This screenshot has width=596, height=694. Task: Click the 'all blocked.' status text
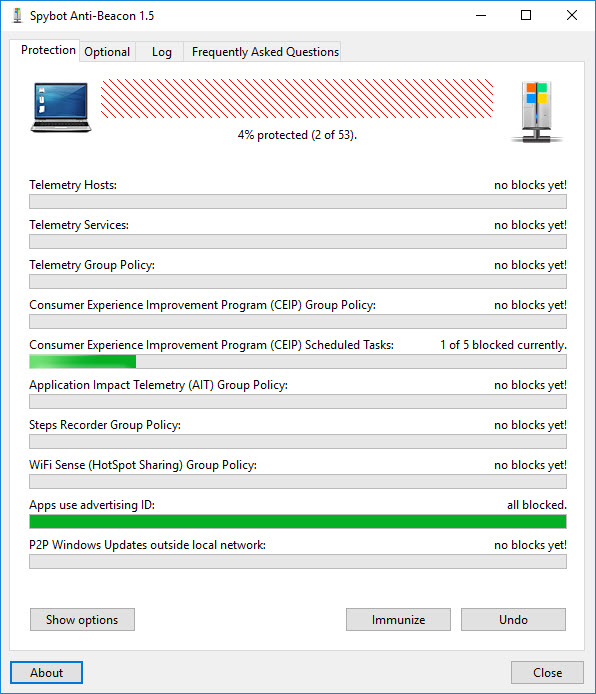click(x=537, y=505)
